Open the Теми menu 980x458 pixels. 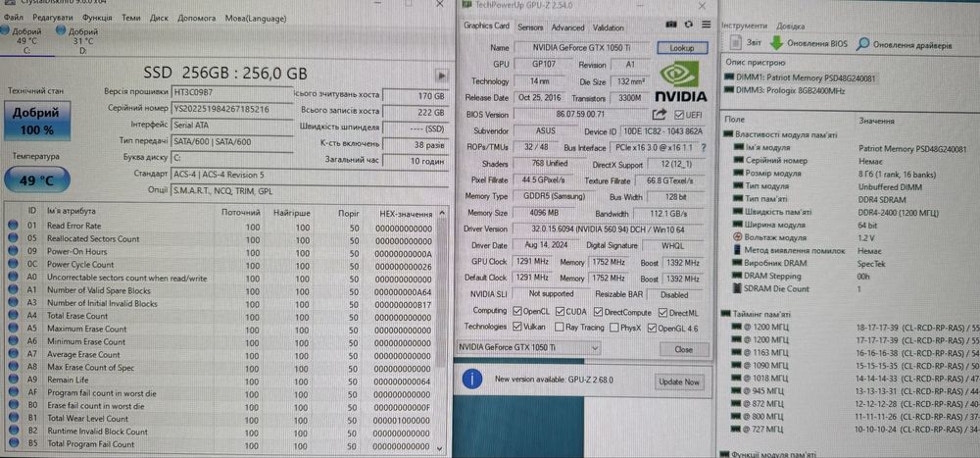[x=131, y=18]
